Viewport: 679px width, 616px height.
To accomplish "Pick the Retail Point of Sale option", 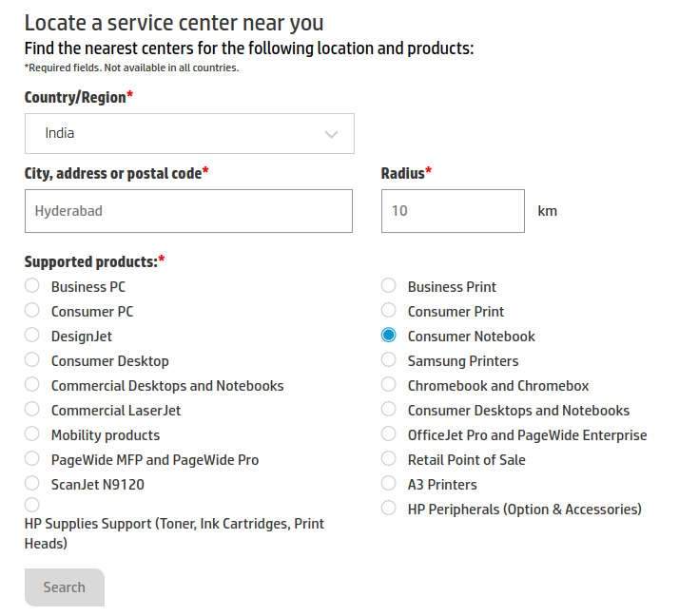I will (389, 459).
